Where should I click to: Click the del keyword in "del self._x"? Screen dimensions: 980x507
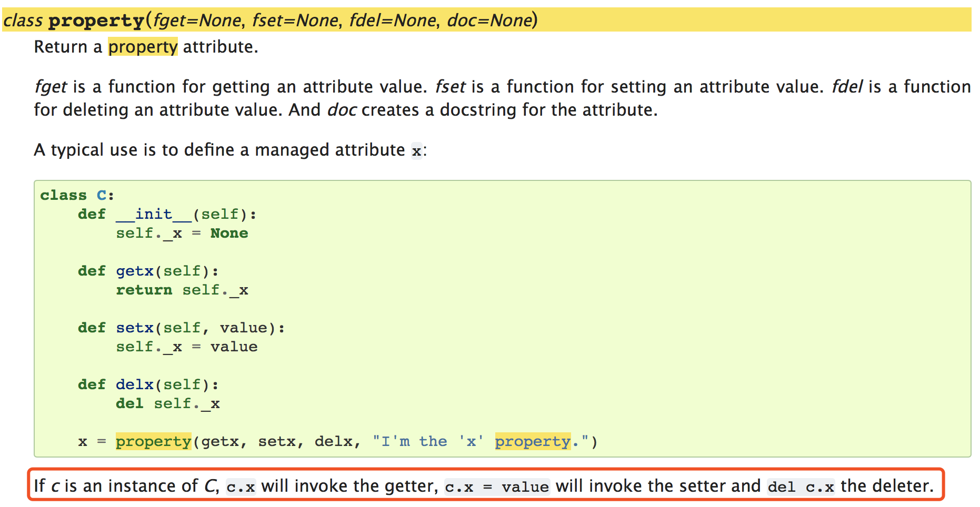pyautogui.click(x=129, y=403)
